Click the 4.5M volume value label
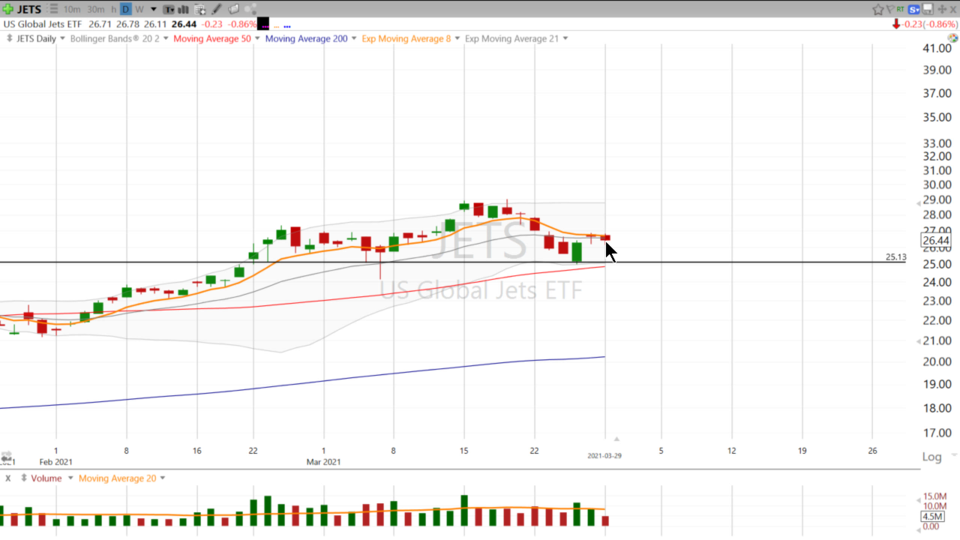The height and width of the screenshot is (540, 960). pyautogui.click(x=932, y=517)
